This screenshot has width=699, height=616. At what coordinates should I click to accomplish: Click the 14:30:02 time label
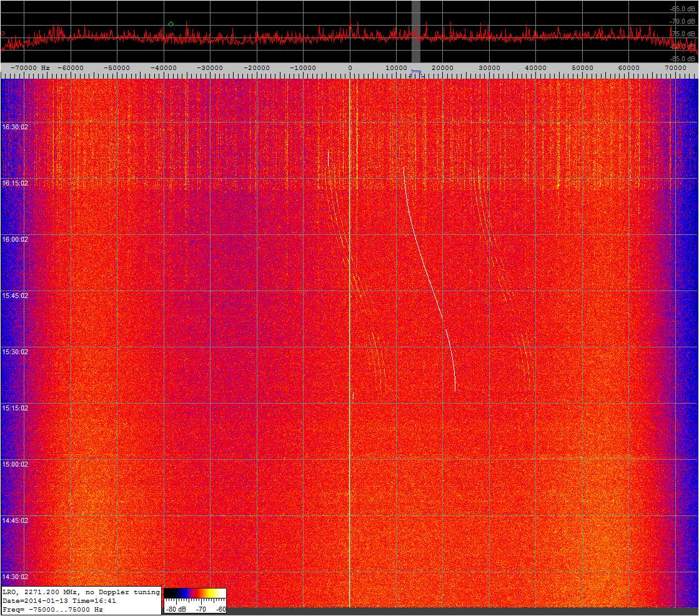15,577
